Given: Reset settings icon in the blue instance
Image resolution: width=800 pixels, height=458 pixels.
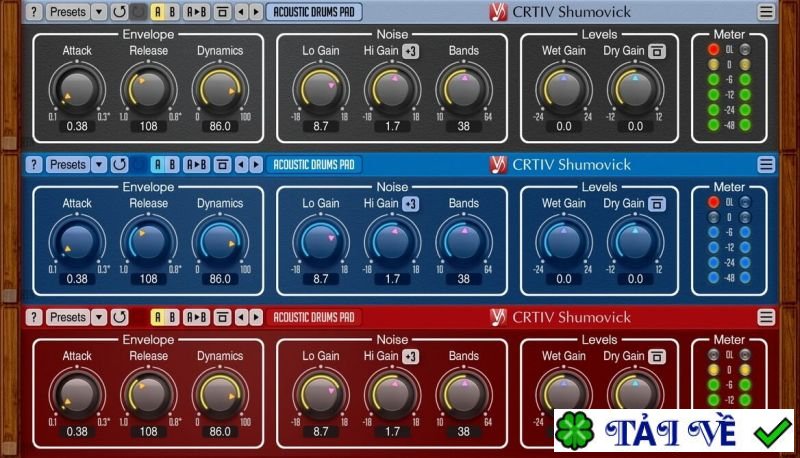Looking at the screenshot, I should pyautogui.click(x=119, y=164).
